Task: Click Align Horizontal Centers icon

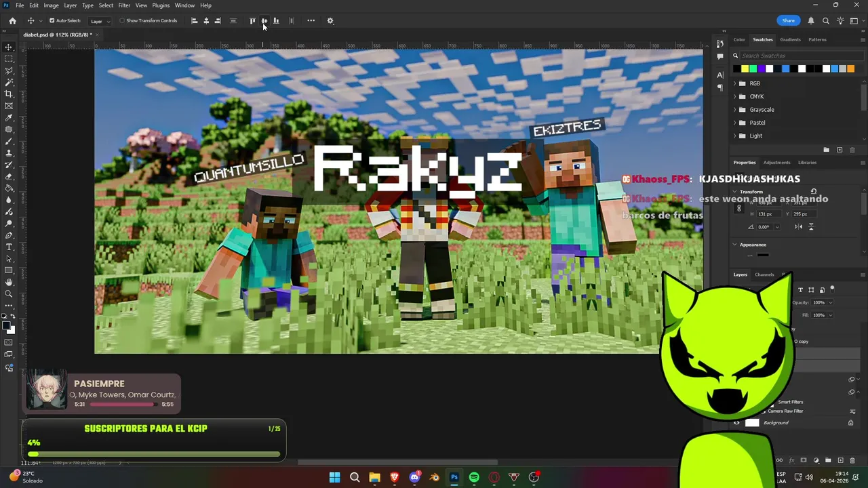Action: (x=206, y=20)
